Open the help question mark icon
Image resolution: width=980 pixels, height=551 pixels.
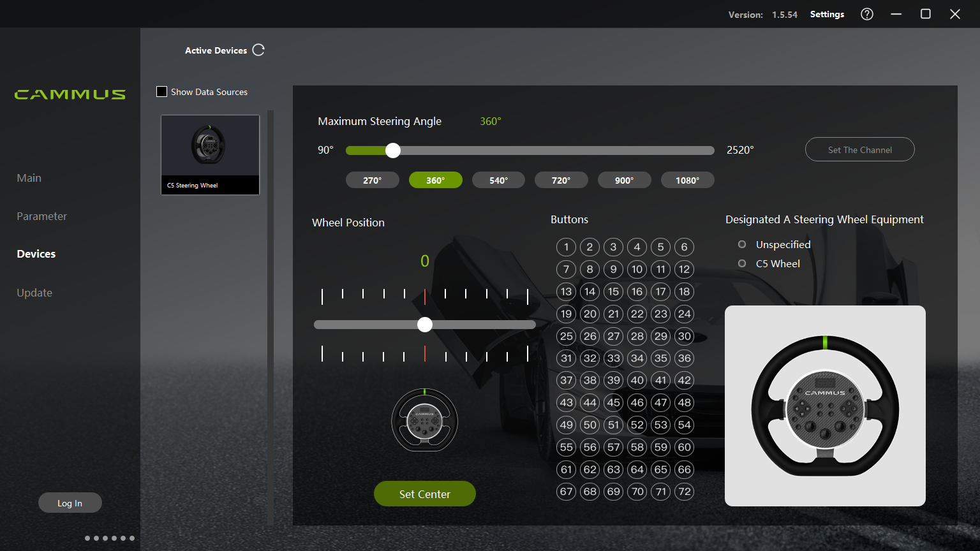click(867, 14)
